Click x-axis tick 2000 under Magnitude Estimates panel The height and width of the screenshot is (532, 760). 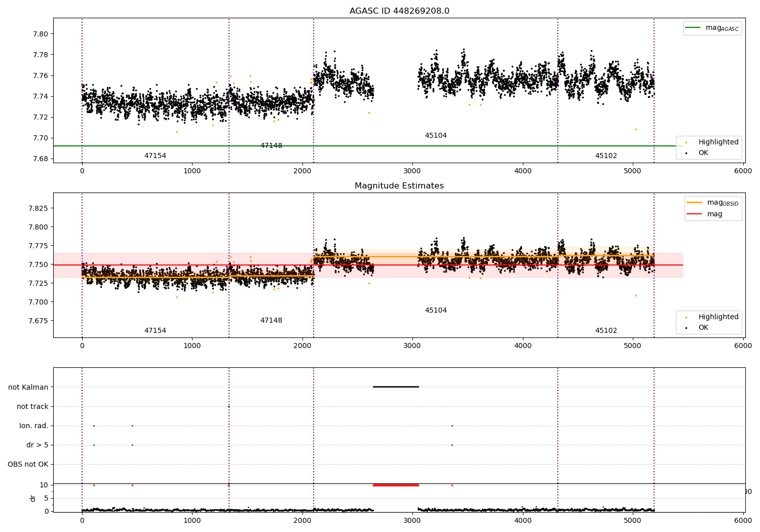point(302,346)
